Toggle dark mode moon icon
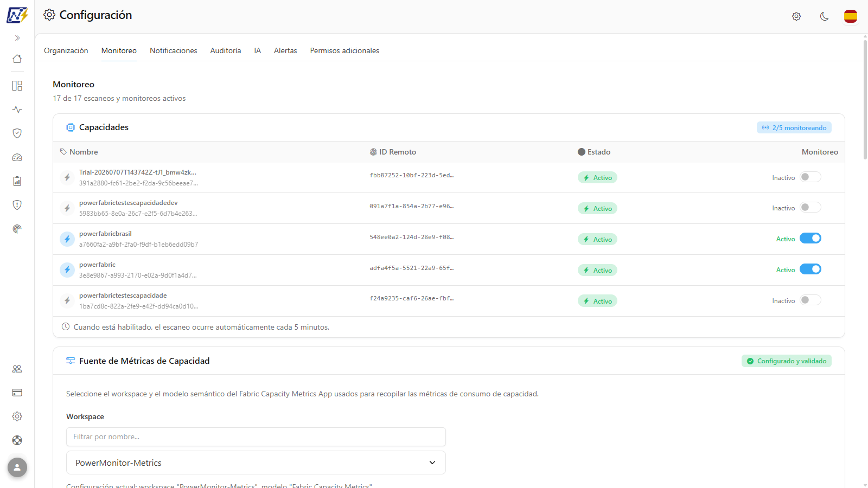 [x=824, y=16]
